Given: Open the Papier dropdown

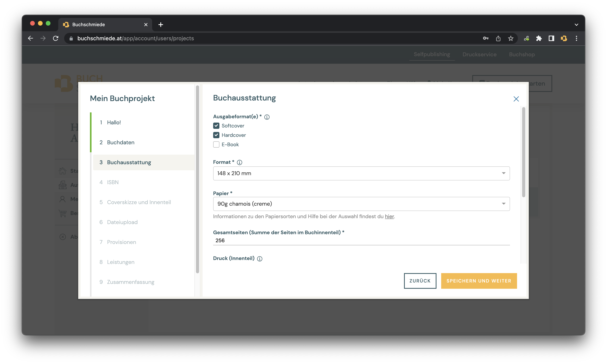Looking at the screenshot, I should coord(361,204).
